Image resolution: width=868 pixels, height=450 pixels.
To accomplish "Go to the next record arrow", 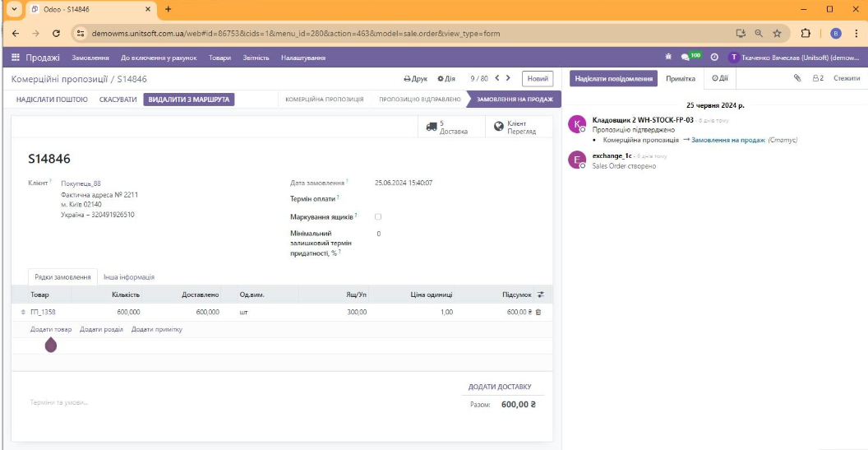I will (508, 78).
